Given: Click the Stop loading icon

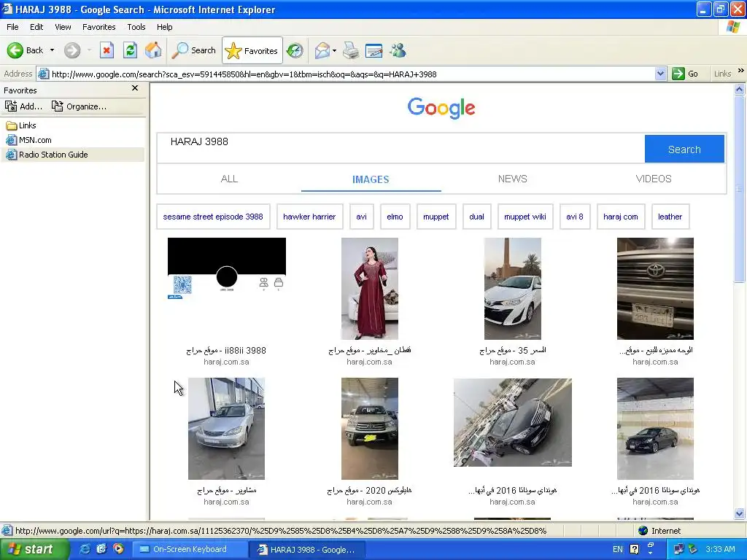Looking at the screenshot, I should click(107, 50).
